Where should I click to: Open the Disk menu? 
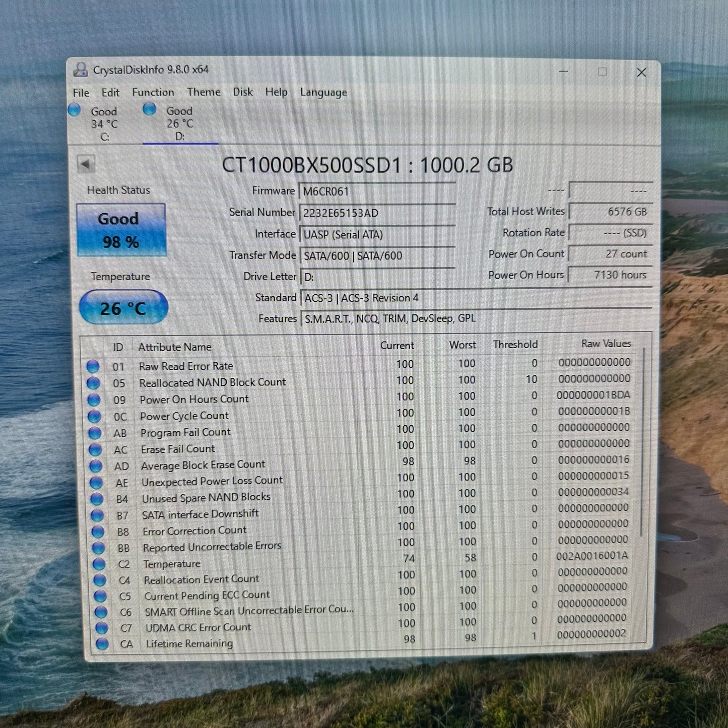[242, 92]
